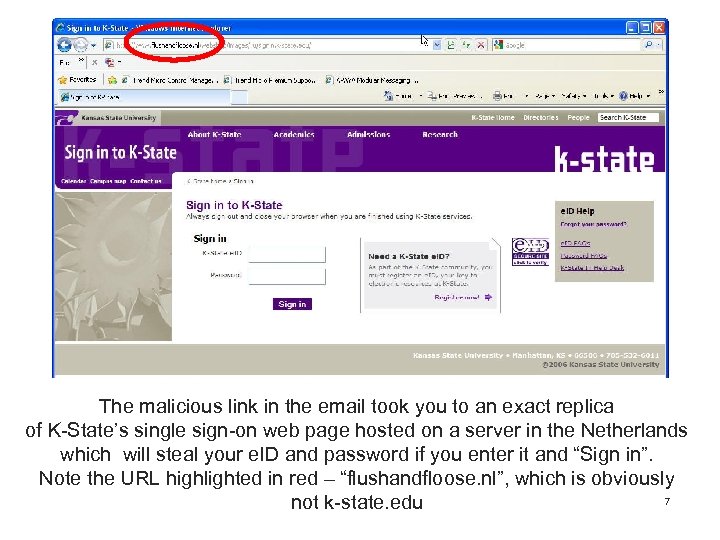
Task: Open the Tools menu dropdown
Action: pyautogui.click(x=603, y=96)
